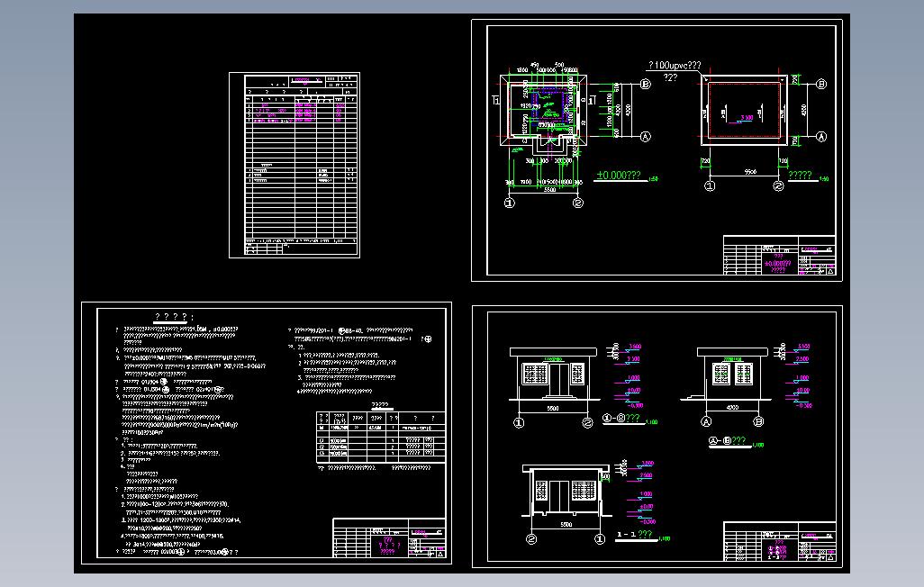Screen dimensions: 924x587
Task: Select the "?100upvc???" leader annotation text
Action: (x=675, y=66)
